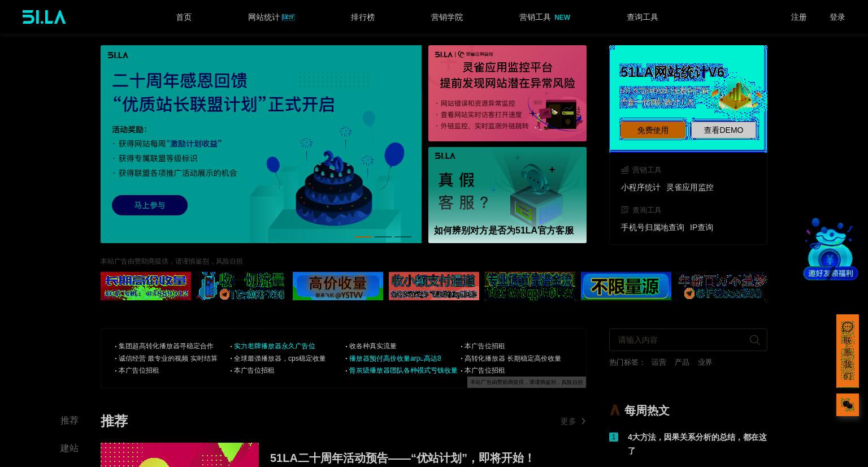
Task: Open the 营销学院 navigation item
Action: [447, 17]
